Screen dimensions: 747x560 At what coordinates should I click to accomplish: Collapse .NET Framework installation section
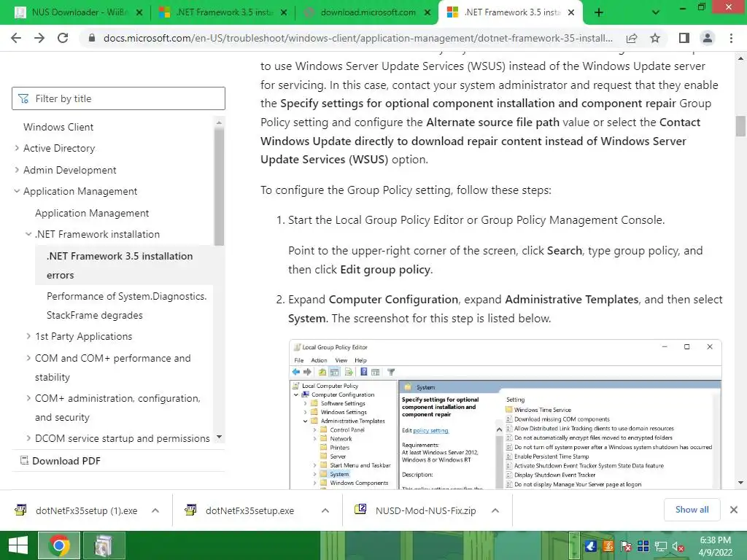pos(28,234)
